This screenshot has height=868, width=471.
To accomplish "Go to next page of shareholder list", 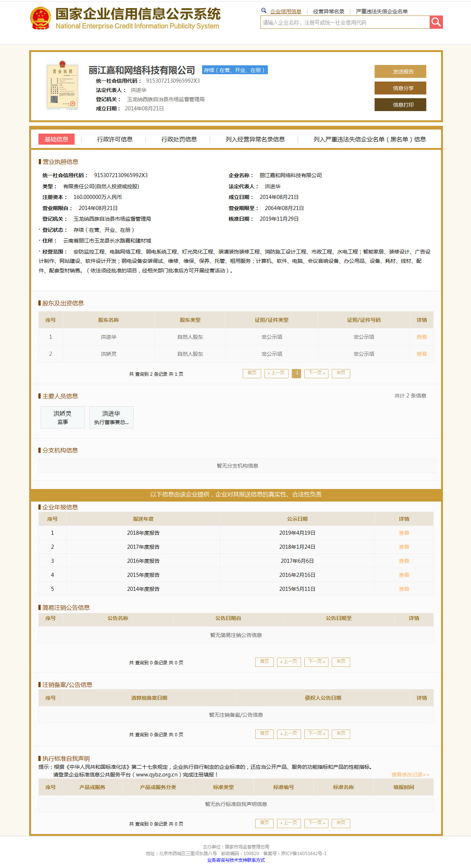I will pos(316,373).
